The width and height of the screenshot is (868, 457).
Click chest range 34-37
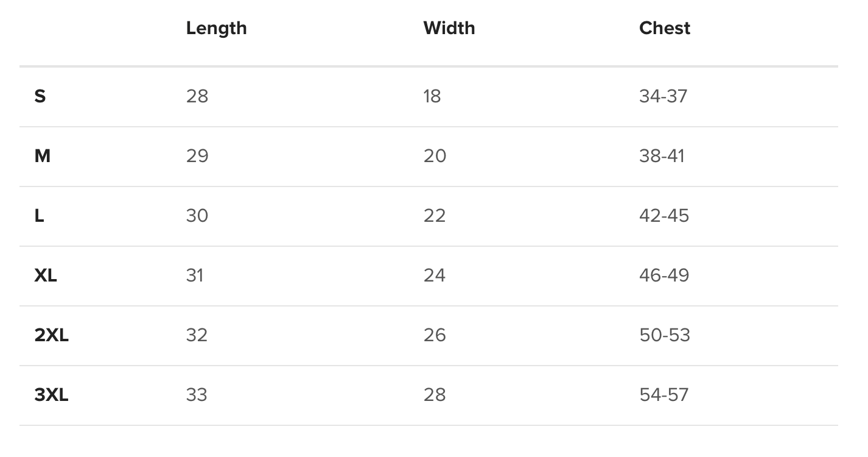pos(663,96)
